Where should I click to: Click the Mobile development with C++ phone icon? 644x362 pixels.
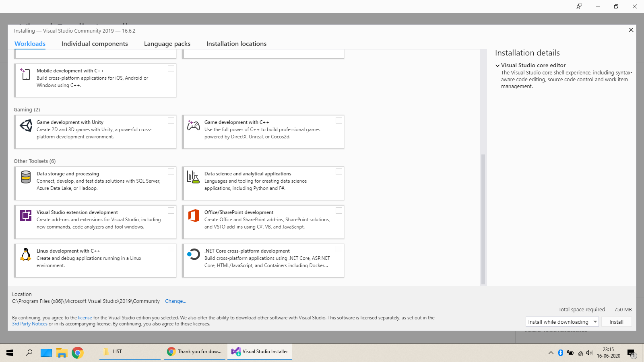click(x=25, y=74)
